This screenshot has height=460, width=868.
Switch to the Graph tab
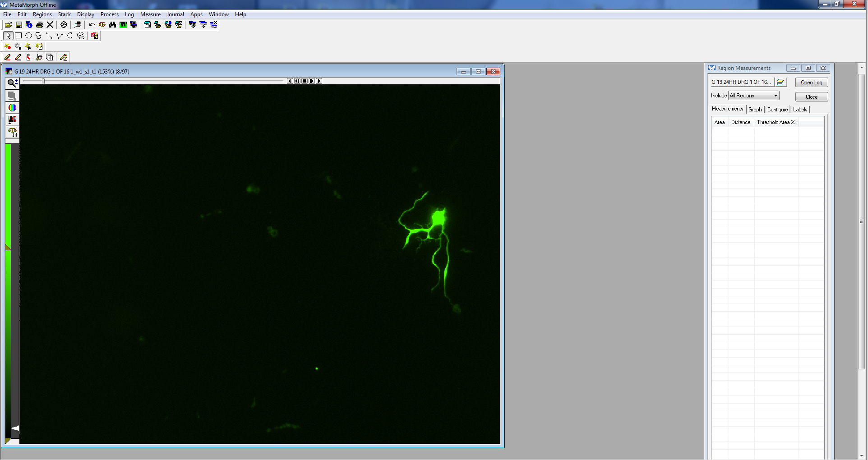[x=755, y=110]
